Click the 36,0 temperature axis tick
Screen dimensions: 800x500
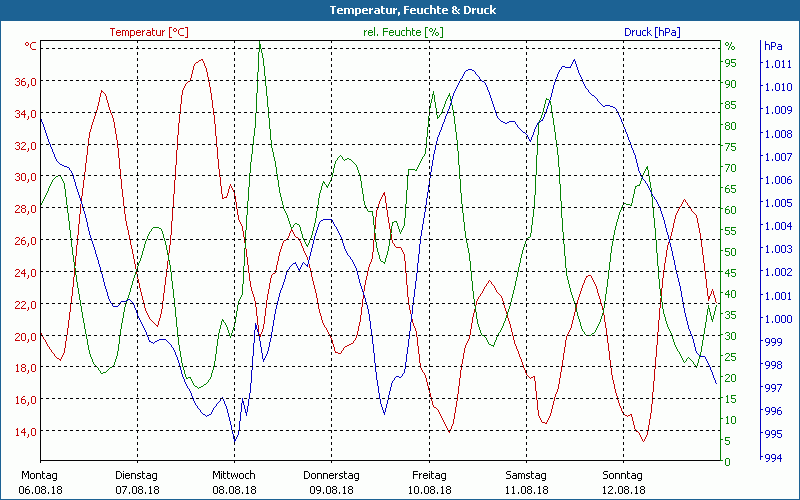(26, 82)
